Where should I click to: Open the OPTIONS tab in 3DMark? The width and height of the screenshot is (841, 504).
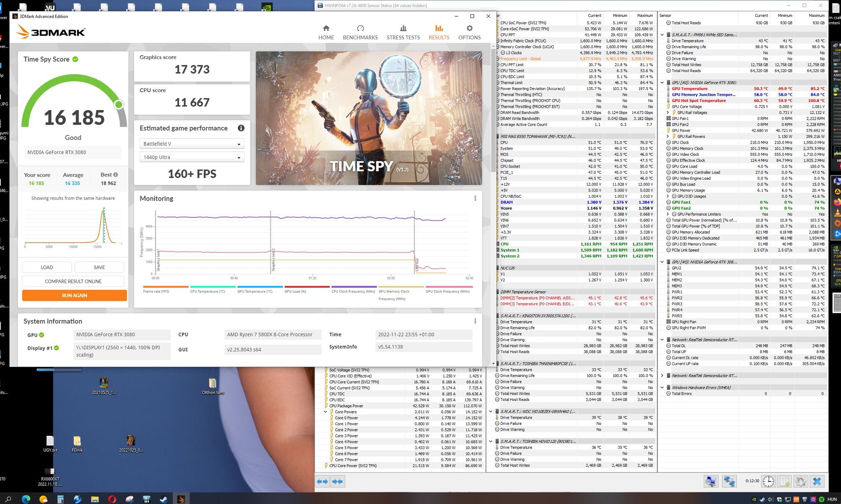469,32
